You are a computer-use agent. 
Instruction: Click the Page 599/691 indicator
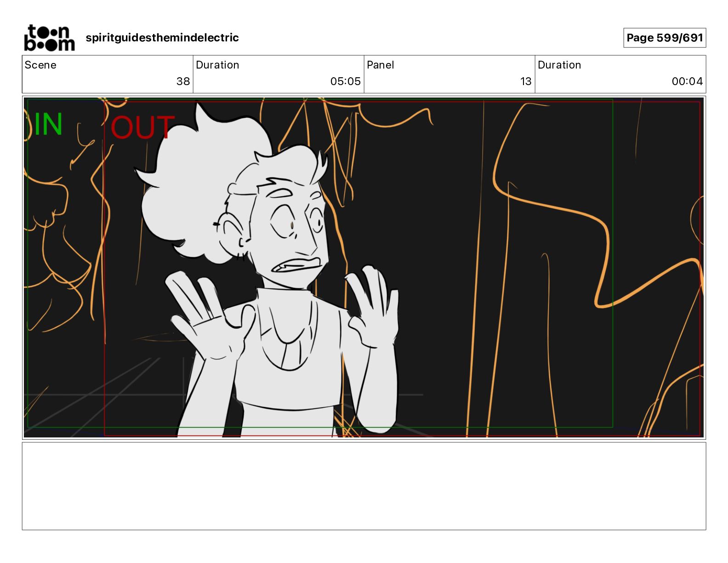pyautogui.click(x=665, y=38)
